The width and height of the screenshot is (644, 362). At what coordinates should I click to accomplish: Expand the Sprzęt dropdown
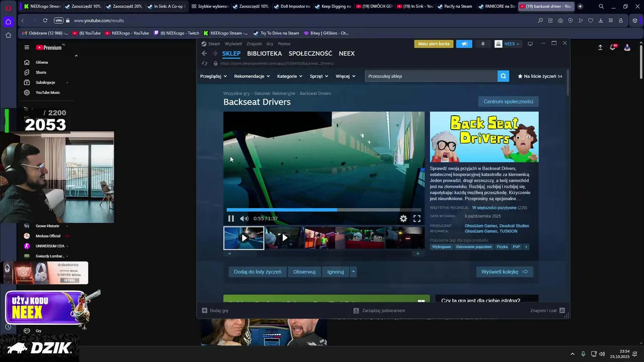319,76
